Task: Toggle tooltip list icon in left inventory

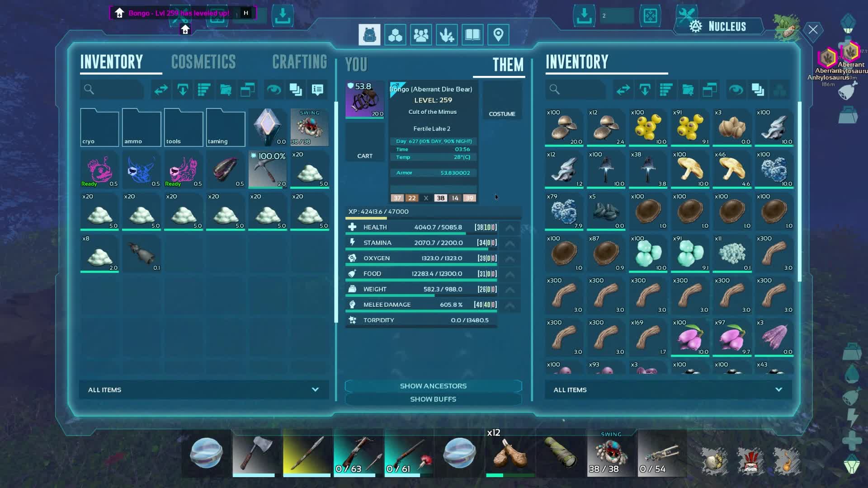Action: [x=317, y=90]
